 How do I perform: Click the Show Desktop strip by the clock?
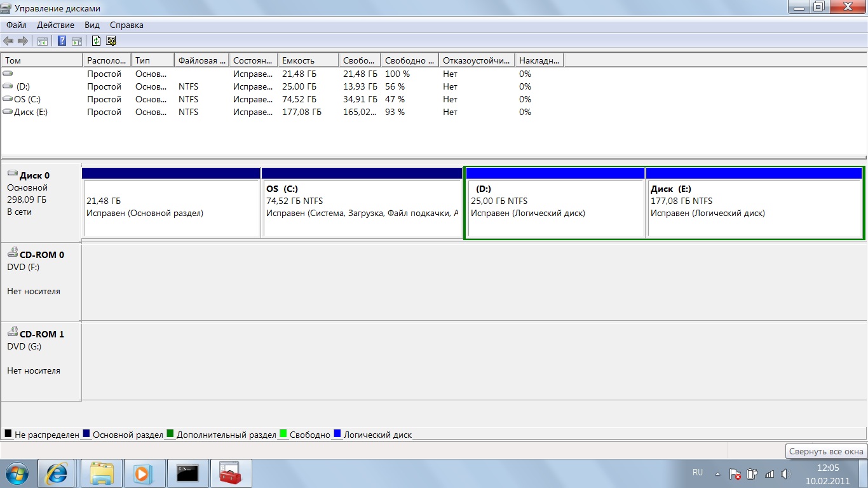pyautogui.click(x=863, y=474)
